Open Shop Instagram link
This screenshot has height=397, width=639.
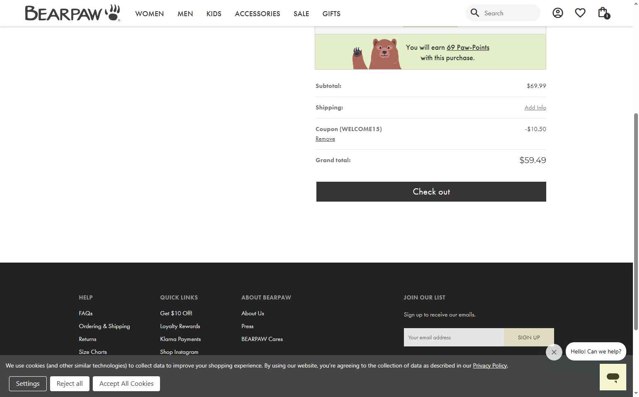click(179, 352)
